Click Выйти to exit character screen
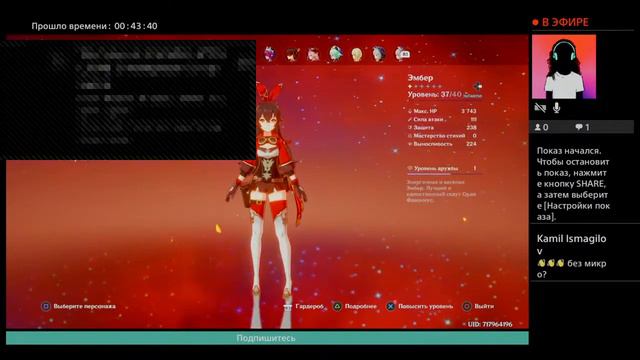The width and height of the screenshot is (640, 360). tap(484, 306)
